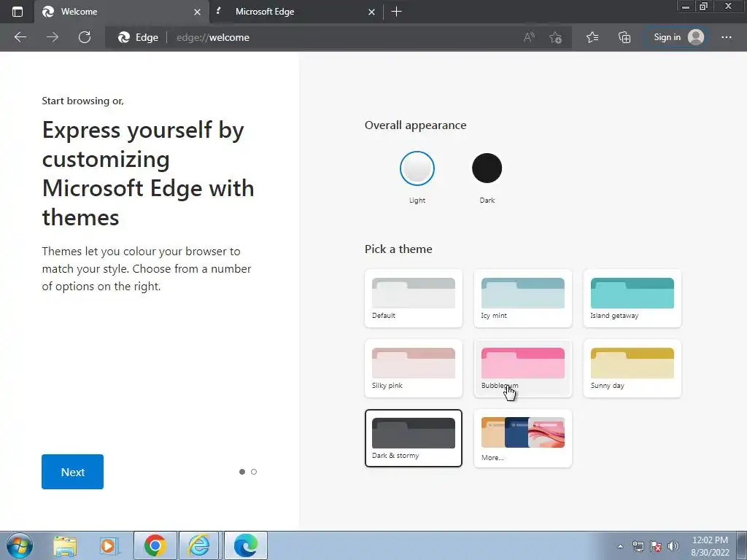Click Microsoft Edge taskbar icon

246,545
